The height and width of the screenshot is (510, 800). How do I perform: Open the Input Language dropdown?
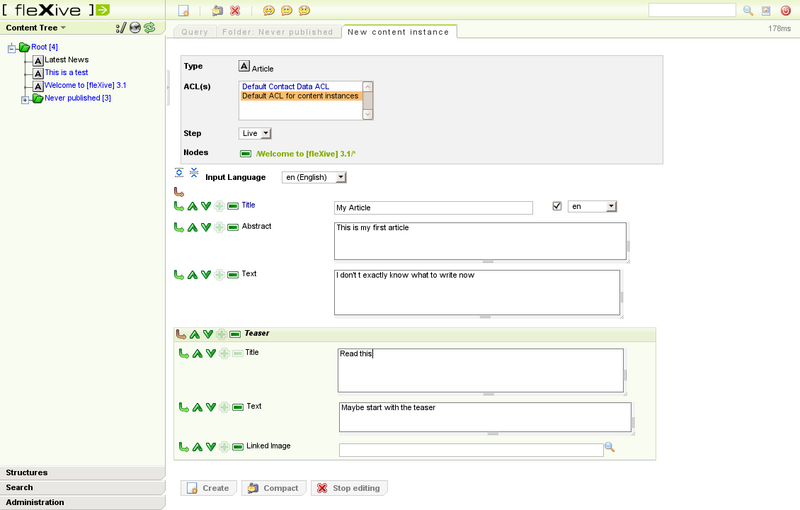coord(314,177)
